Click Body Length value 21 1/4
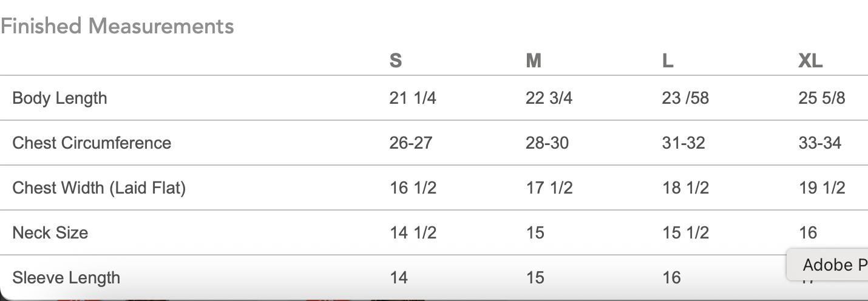 [413, 98]
